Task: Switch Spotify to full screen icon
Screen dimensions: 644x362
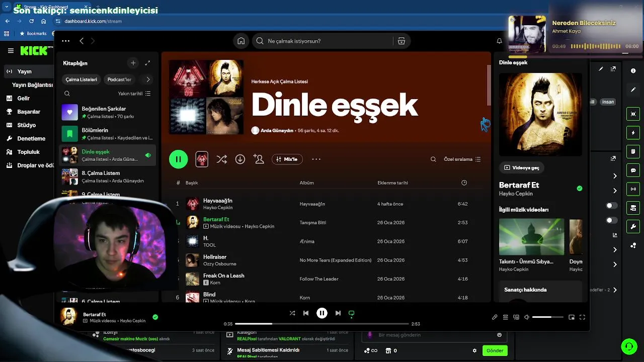Action: [582, 317]
